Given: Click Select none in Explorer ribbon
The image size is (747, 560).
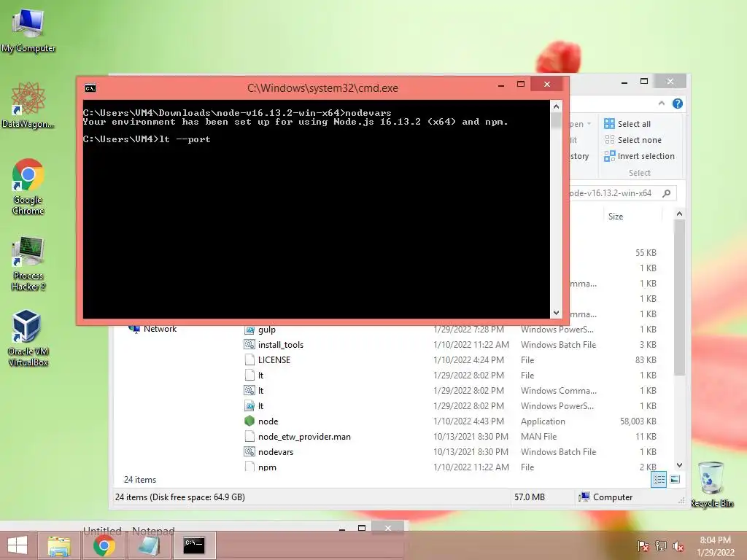Looking at the screenshot, I should coord(632,140).
